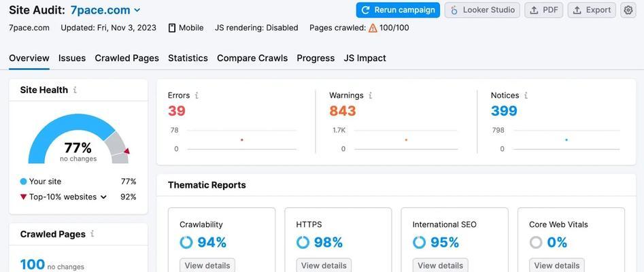Click the International SEO 95% score

445,242
